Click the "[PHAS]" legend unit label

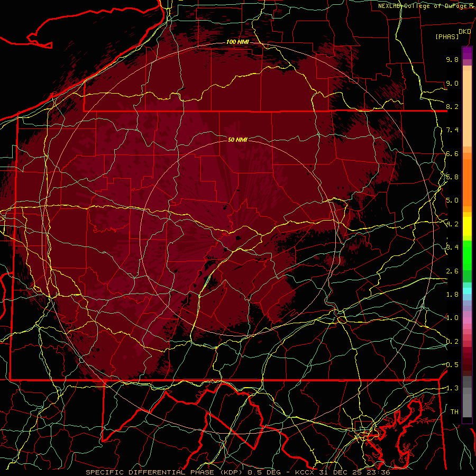click(447, 37)
